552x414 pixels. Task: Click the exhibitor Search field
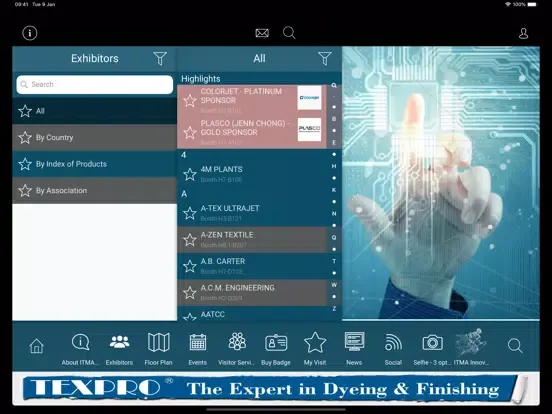95,84
